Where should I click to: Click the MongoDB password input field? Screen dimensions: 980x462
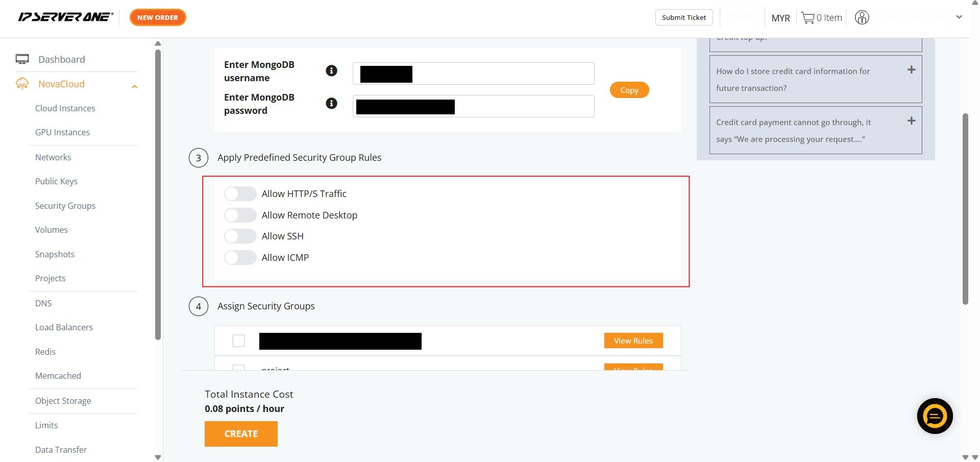coord(523,106)
